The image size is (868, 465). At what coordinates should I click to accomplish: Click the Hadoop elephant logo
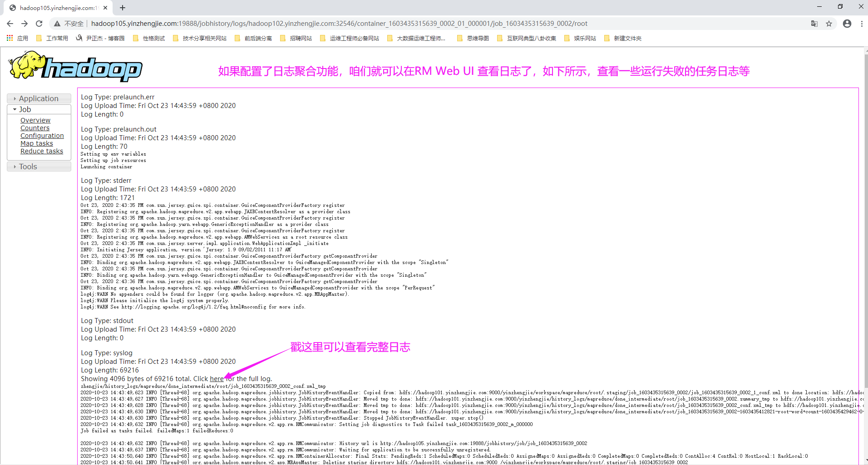[x=75, y=66]
